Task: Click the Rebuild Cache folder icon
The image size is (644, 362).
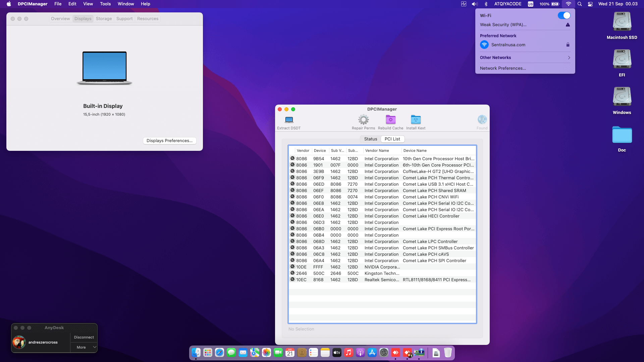Action: click(390, 120)
